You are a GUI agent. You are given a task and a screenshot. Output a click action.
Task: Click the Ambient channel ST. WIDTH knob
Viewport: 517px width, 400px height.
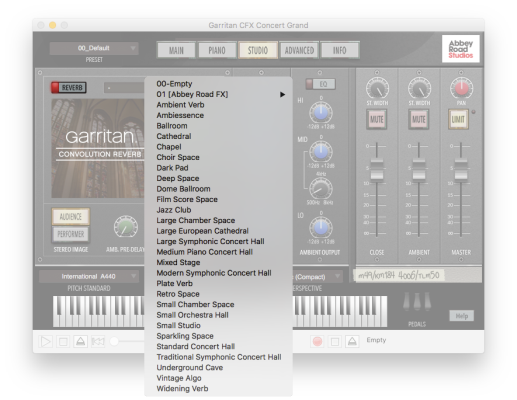pos(419,88)
